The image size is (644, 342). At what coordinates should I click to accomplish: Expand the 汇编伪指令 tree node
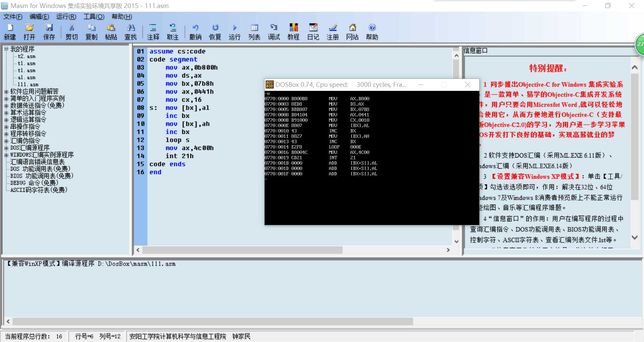tap(6, 141)
